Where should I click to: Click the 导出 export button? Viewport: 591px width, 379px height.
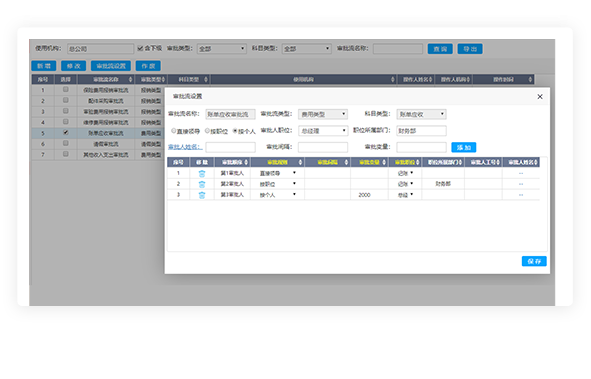pyautogui.click(x=470, y=49)
